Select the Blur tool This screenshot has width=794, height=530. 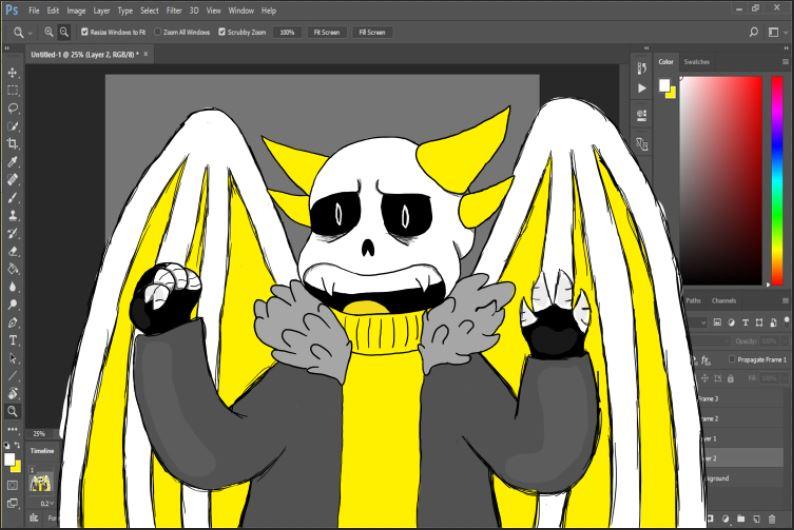coord(13,287)
